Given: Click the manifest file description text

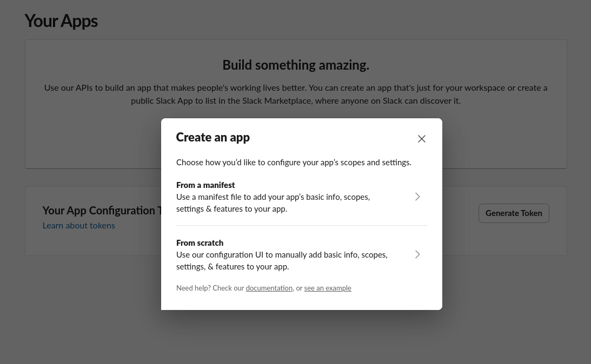Looking at the screenshot, I should 273,203.
